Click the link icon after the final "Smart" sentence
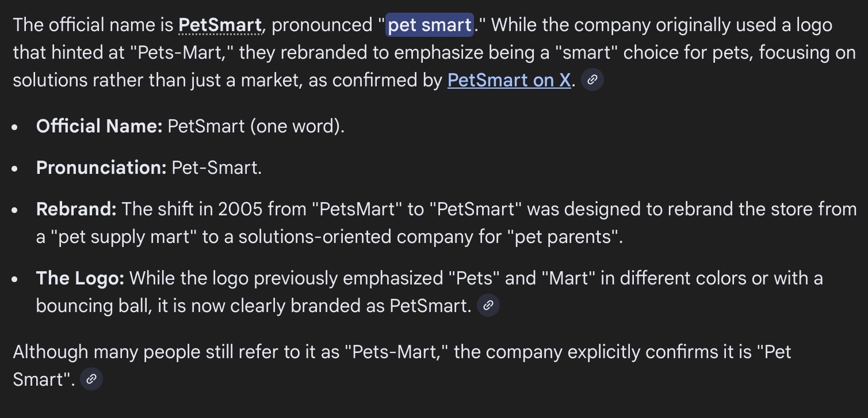868x418 pixels. click(x=91, y=379)
